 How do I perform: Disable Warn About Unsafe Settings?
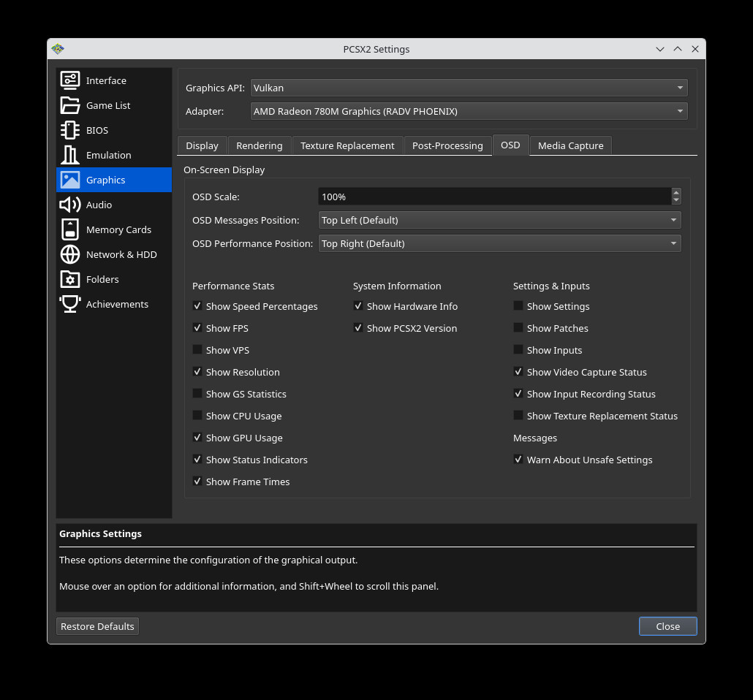tap(518, 460)
